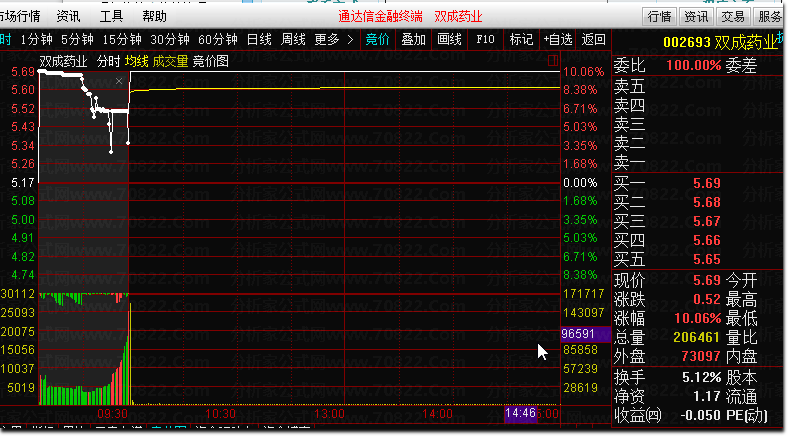
Task: Click the 买三 price 5.67
Action: 706,222
